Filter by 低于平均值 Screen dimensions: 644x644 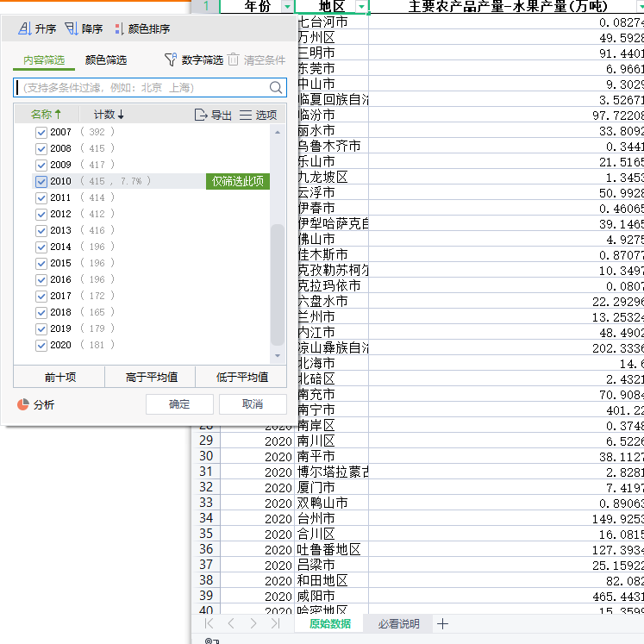(242, 377)
